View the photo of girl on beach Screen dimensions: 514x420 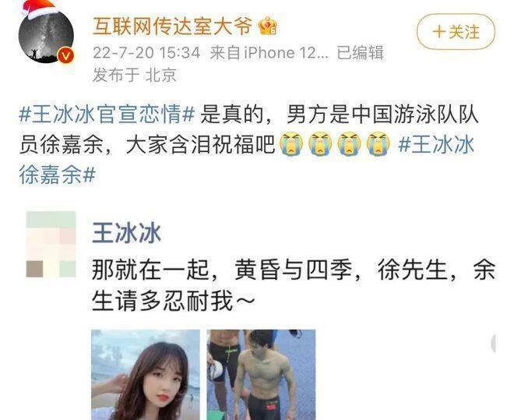pyautogui.click(x=146, y=375)
